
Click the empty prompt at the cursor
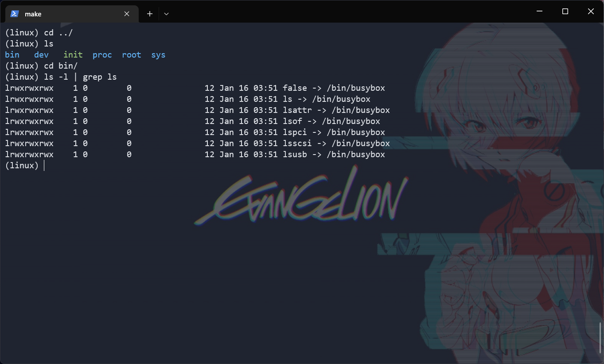point(24,166)
